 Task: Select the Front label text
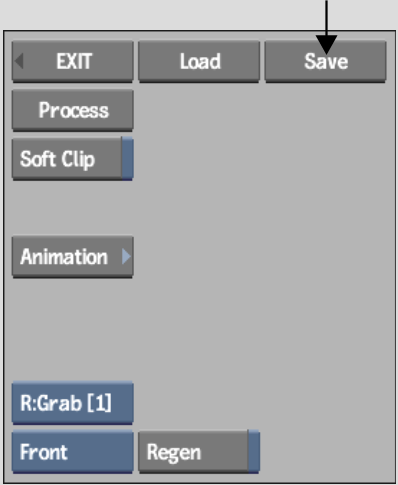click(44, 452)
